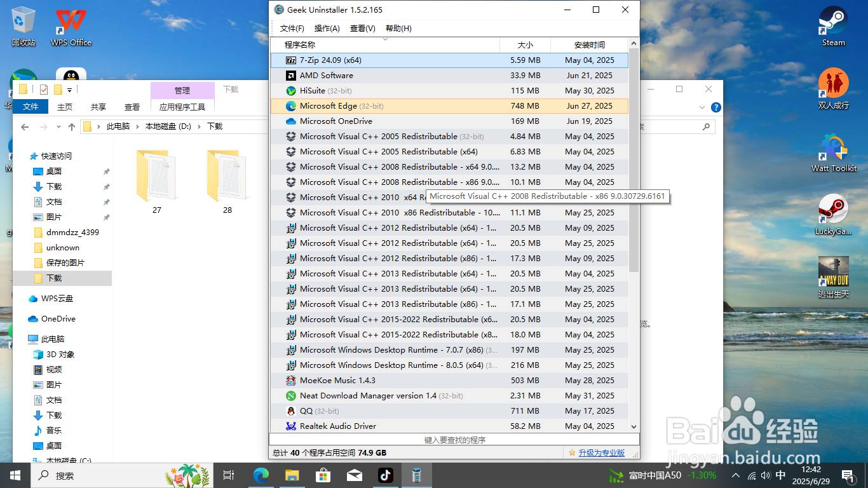Viewport: 868px width, 488px height.
Task: Click the MoeKoe Music 1.4.3 icon
Action: [x=291, y=381]
